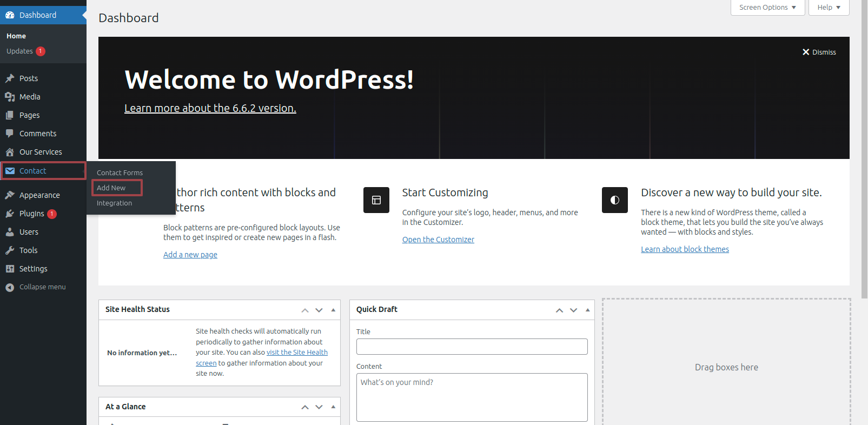Click the Quick Draft Title field
The image size is (868, 425).
[472, 347]
